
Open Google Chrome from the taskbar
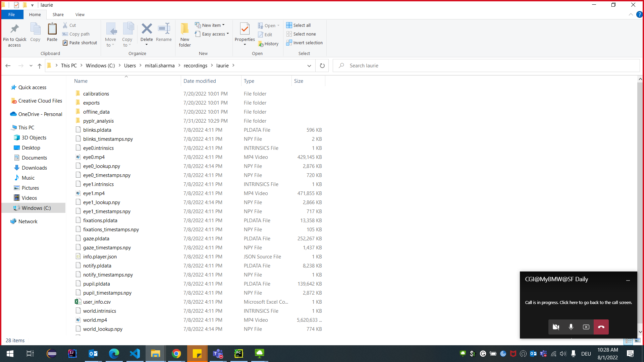click(x=176, y=353)
